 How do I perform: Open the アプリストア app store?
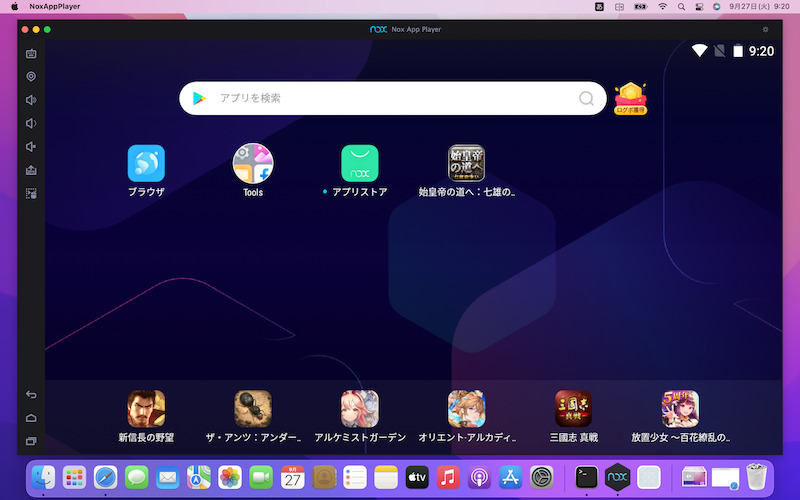pos(360,163)
